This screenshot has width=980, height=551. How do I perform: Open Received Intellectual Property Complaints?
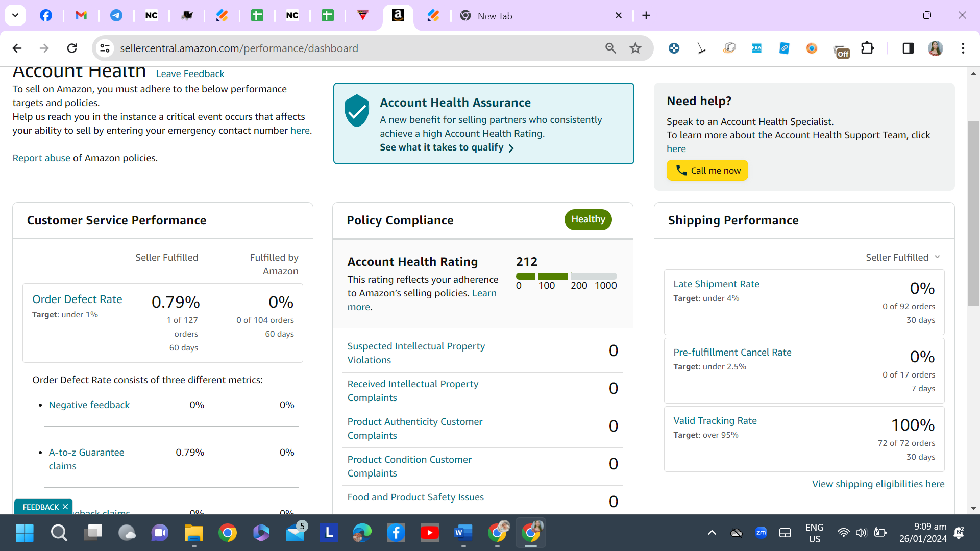pyautogui.click(x=413, y=391)
